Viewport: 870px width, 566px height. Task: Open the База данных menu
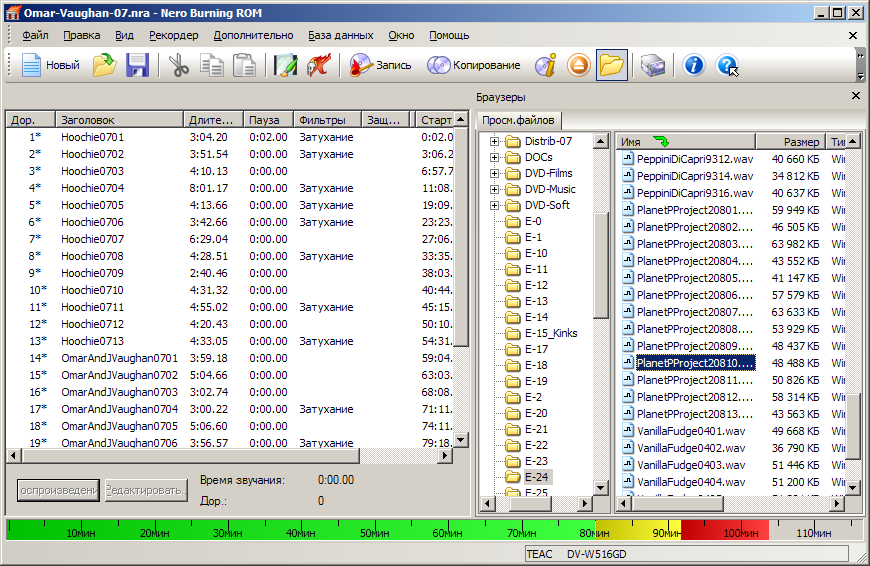pyautogui.click(x=341, y=36)
